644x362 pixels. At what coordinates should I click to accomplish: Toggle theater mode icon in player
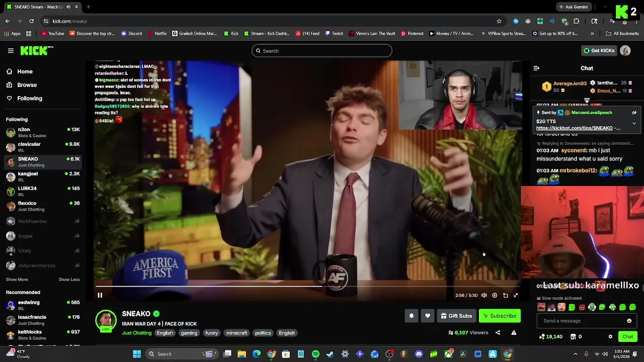pyautogui.click(x=505, y=296)
